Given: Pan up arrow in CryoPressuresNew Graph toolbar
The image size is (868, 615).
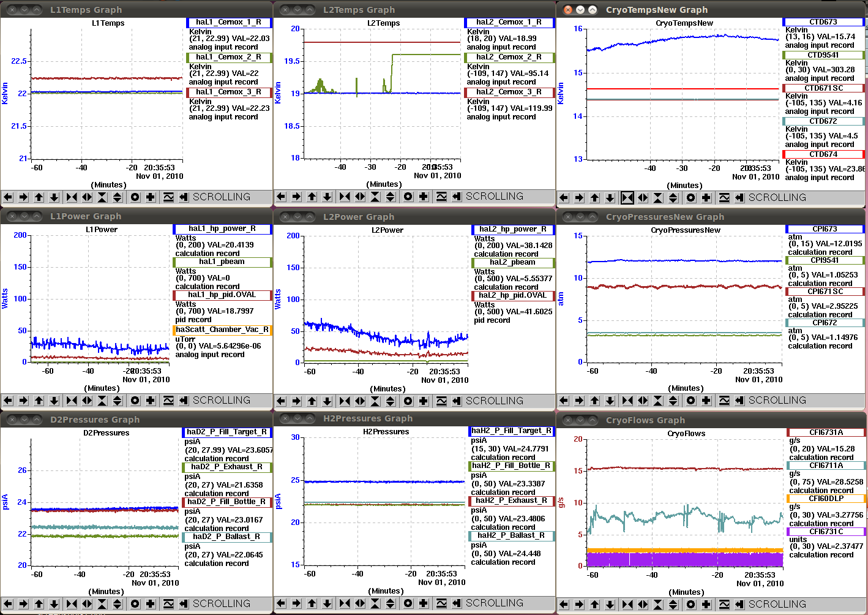Looking at the screenshot, I should (594, 401).
